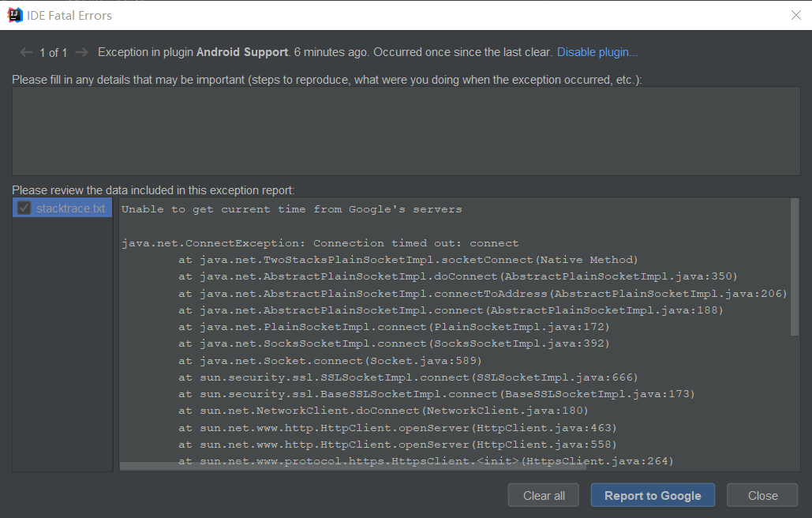Click the 'Android Support' plugin name
812x518 pixels.
(241, 52)
